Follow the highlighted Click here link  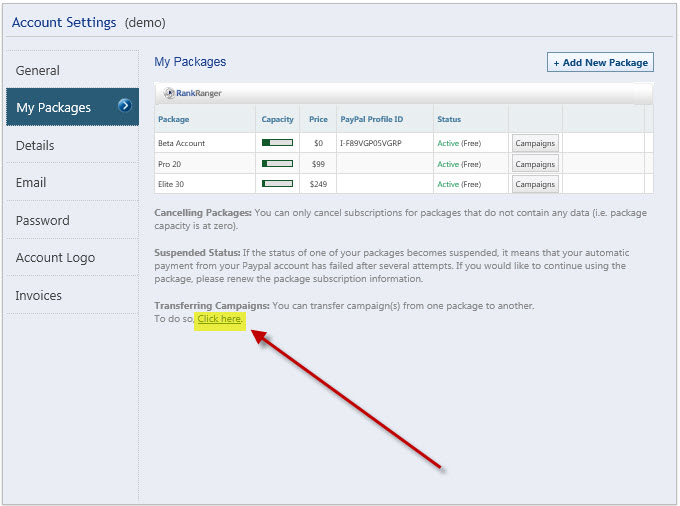coord(219,319)
